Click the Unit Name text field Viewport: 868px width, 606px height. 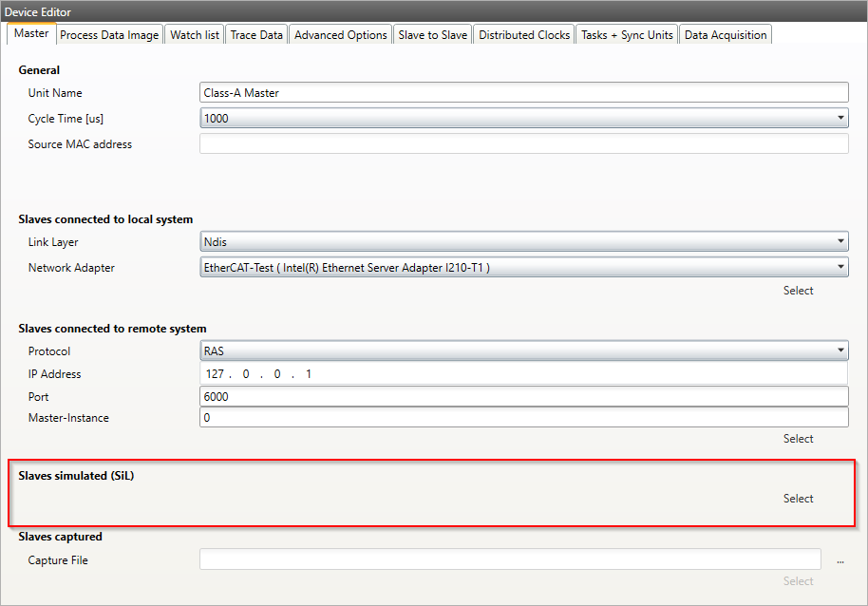pyautogui.click(x=523, y=93)
